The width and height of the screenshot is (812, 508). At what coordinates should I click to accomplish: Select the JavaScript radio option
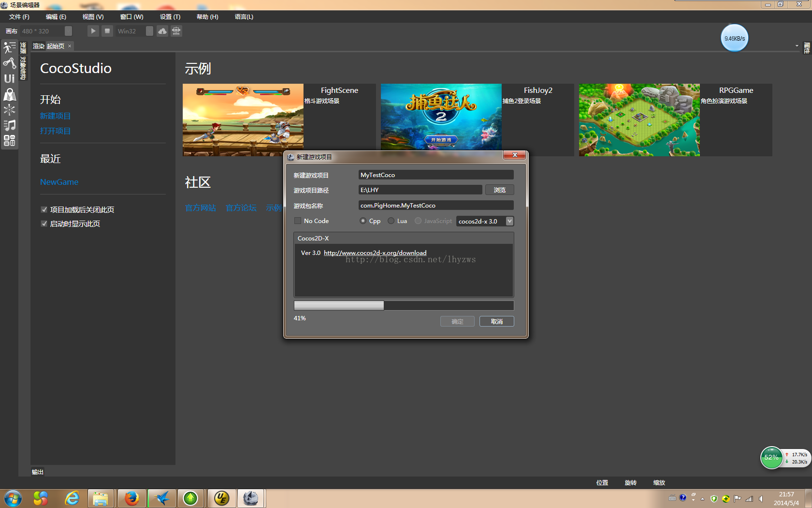pyautogui.click(x=418, y=221)
